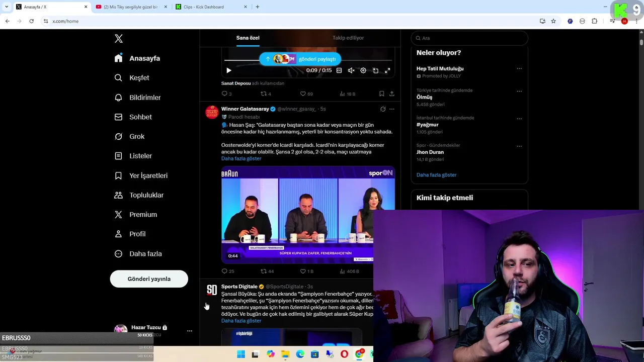The image size is (644, 362).
Task: Show more of Hasan Şaş post text
Action: (x=241, y=159)
